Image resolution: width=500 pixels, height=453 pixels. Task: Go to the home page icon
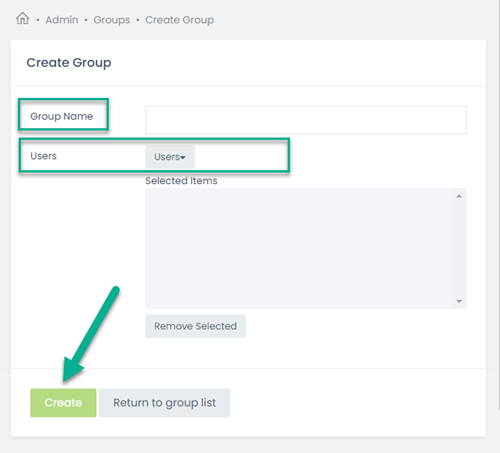tap(23, 18)
